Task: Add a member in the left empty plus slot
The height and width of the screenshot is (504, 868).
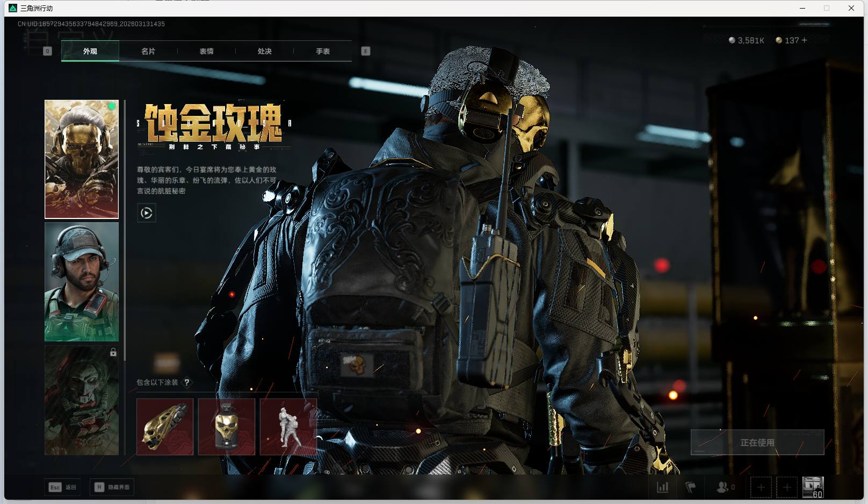Action: coord(761,487)
